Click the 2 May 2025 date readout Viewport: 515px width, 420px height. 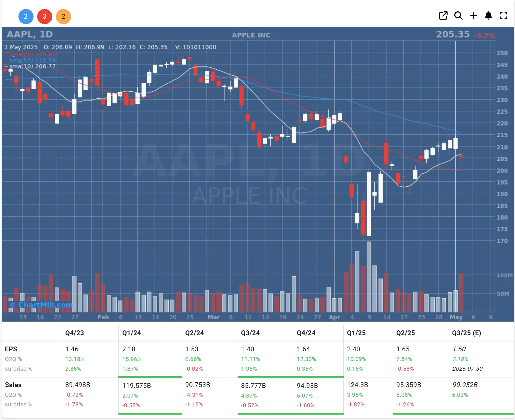click(21, 47)
